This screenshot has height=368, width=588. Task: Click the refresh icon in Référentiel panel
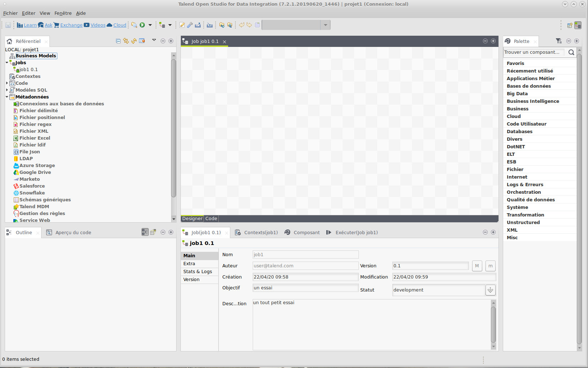click(134, 41)
